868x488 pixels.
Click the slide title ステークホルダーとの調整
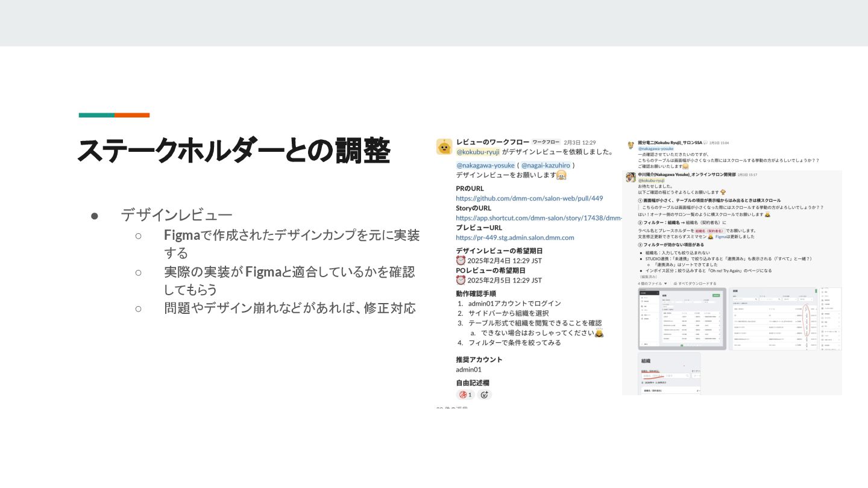tap(234, 151)
